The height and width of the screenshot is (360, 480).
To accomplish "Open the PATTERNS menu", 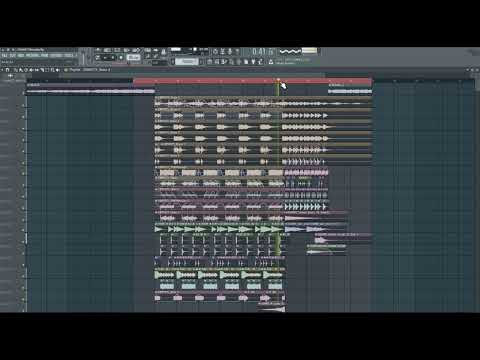I will point(33,55).
